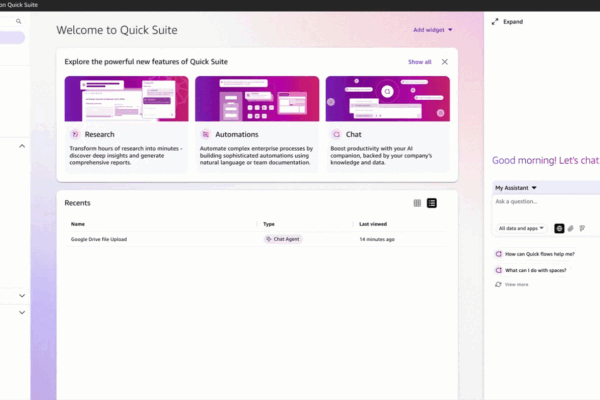
Task: Click the Research card title
Action: (99, 134)
